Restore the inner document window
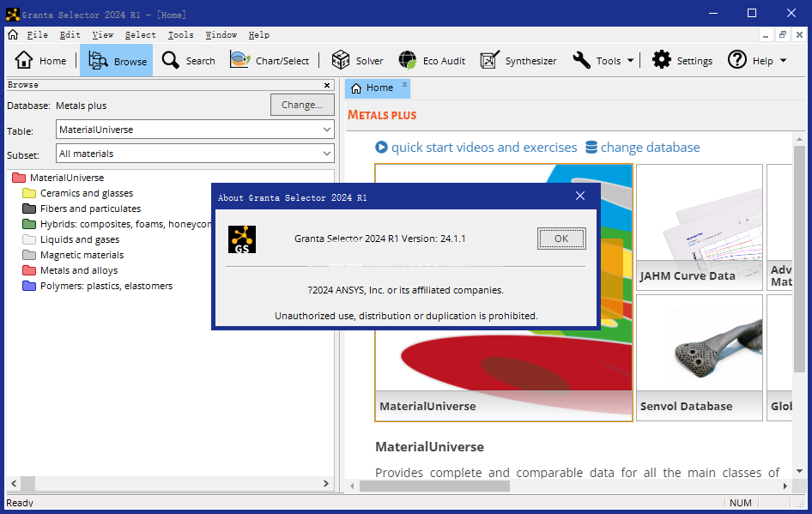Screen dimensions: 812x514 click(x=783, y=34)
